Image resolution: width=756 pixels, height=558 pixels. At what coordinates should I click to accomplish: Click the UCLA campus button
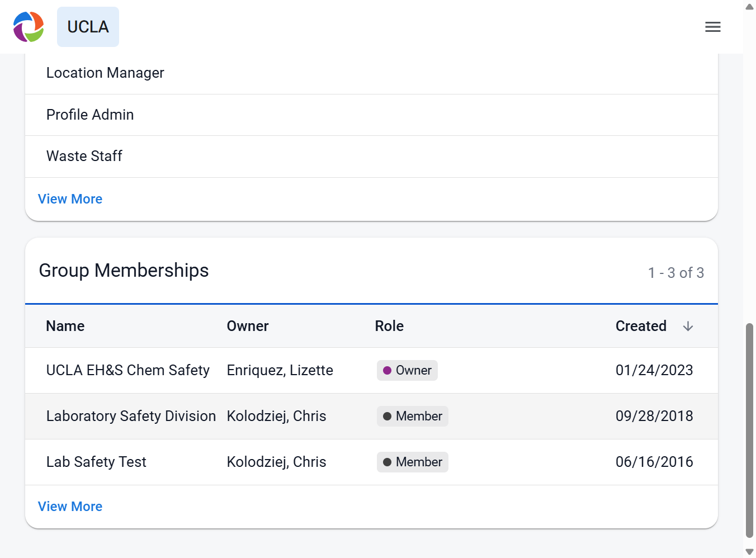coord(88,27)
